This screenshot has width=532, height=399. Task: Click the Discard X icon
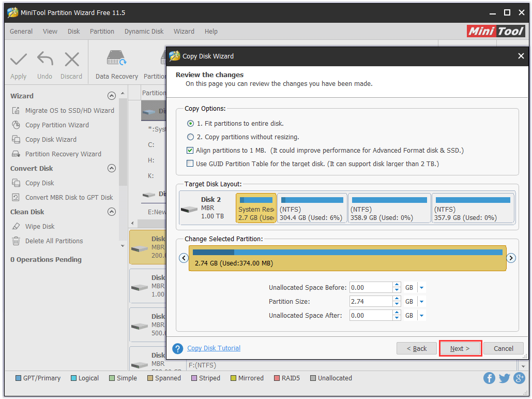[71, 60]
